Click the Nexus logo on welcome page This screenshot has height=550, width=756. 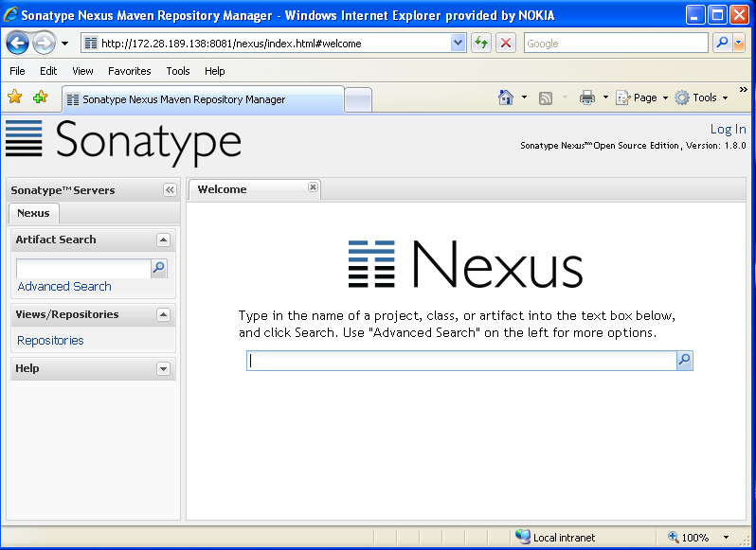(x=465, y=264)
